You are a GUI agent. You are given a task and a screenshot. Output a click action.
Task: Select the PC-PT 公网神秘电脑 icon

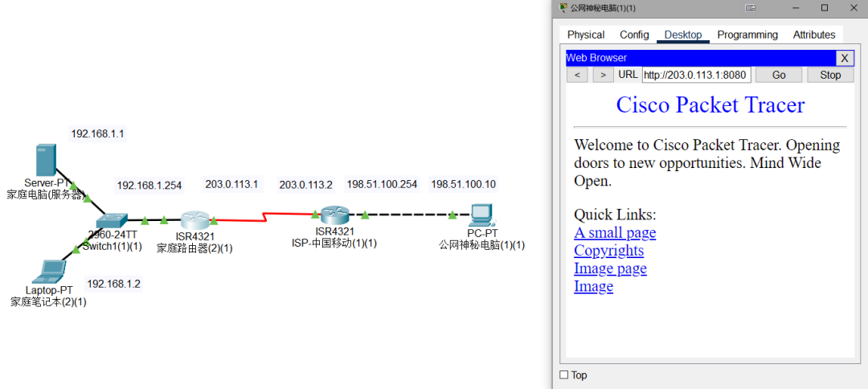tap(481, 216)
